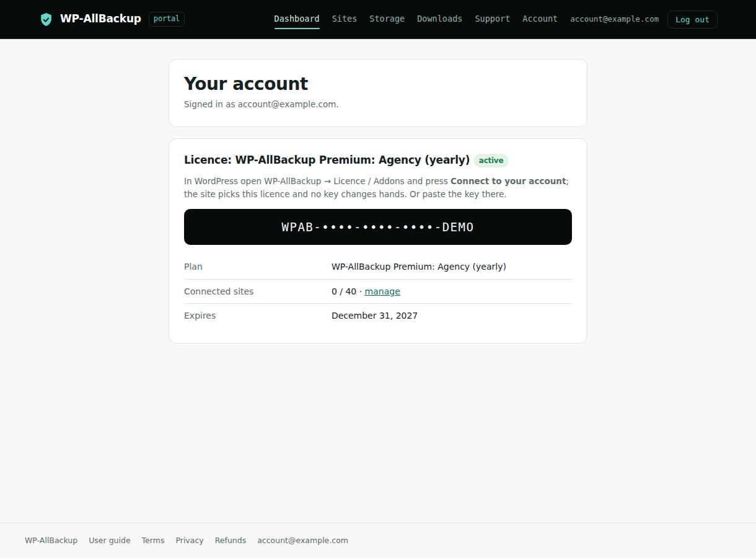Click the 'Signed in as account@example.com.' text
756x558 pixels.
262,104
